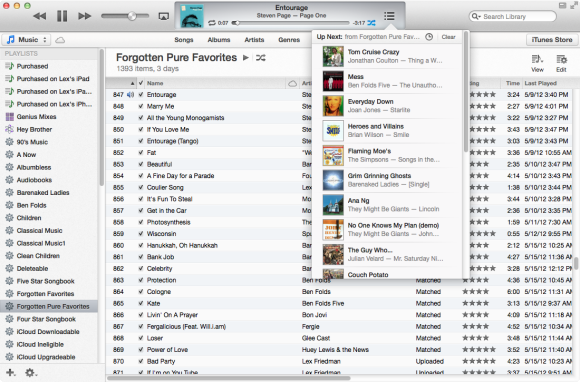580x382 pixels.
Task: Open the search options magnifier dropdown
Action: pos(476,17)
